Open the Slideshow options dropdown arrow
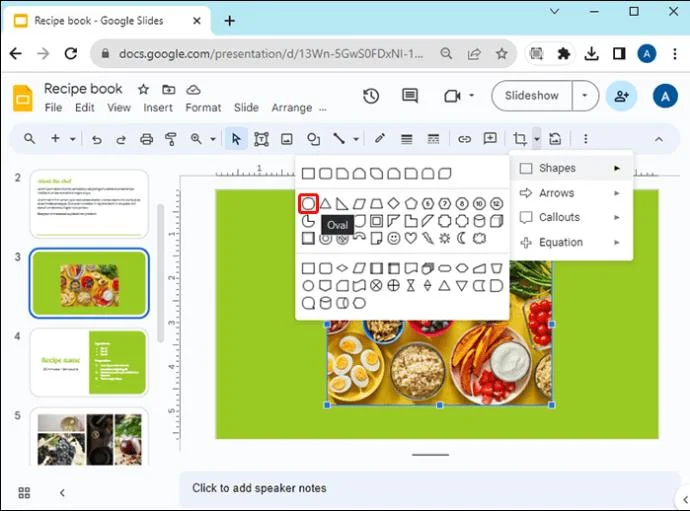This screenshot has width=690, height=511. [584, 96]
